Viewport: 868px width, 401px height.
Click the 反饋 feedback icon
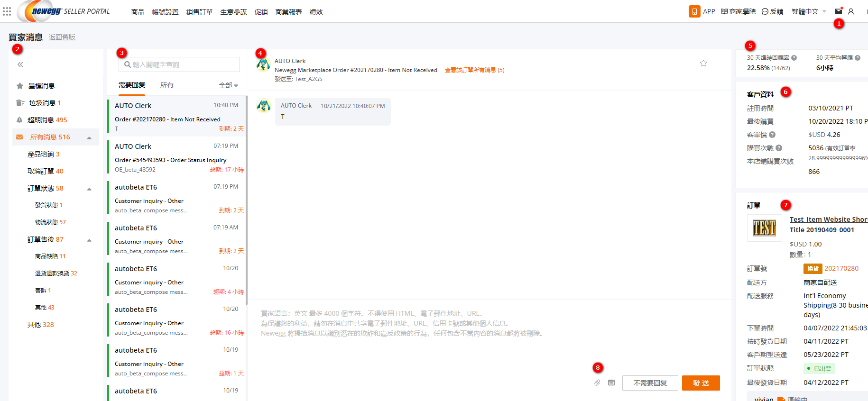(x=765, y=11)
